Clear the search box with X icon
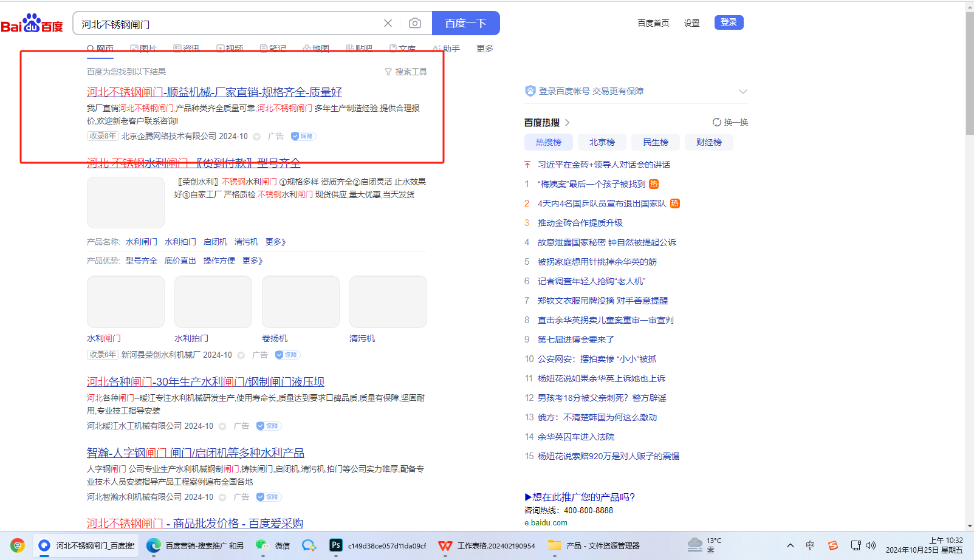 (x=388, y=23)
